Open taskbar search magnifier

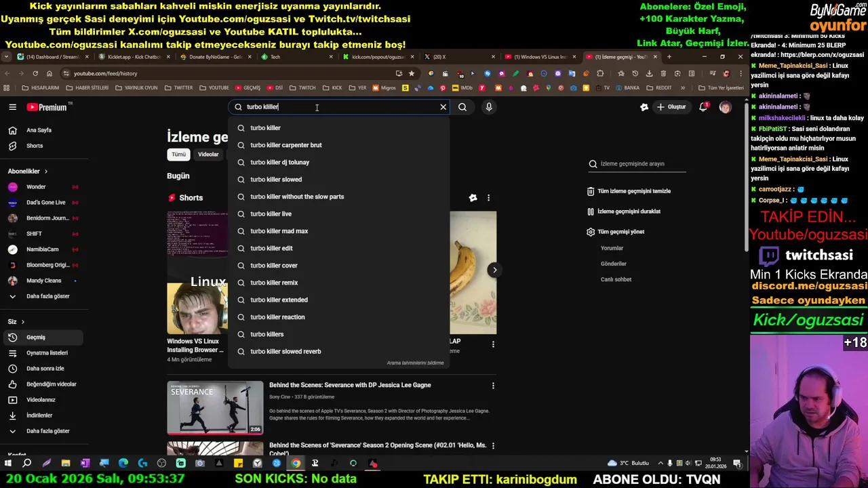(x=27, y=464)
